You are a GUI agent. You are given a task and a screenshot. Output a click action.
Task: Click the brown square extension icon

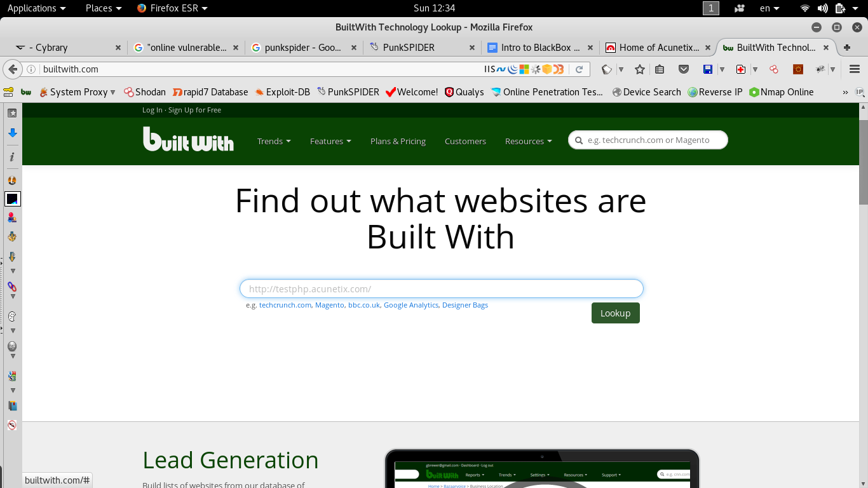coord(798,69)
